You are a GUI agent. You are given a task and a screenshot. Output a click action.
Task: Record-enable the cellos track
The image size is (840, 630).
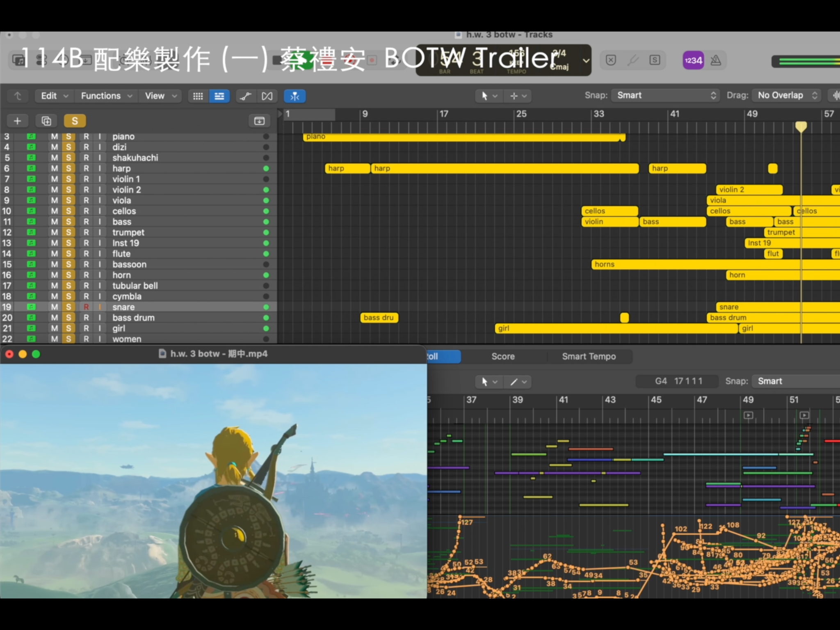pyautogui.click(x=86, y=211)
